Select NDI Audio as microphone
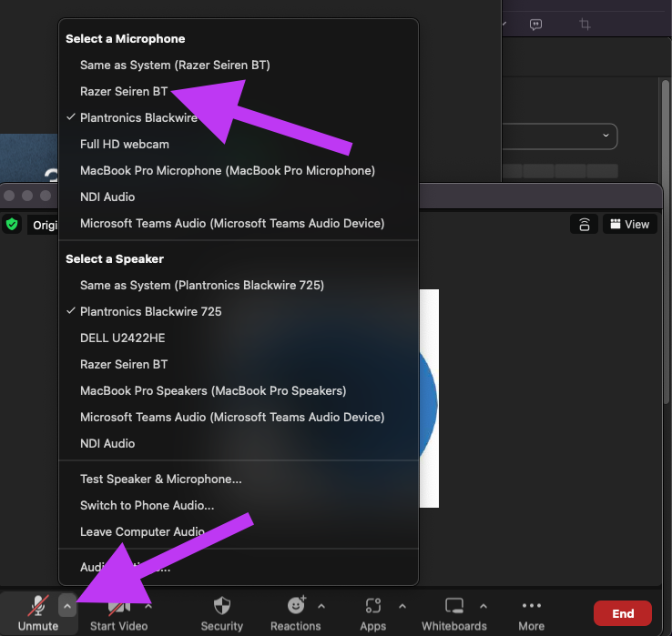 point(239,197)
